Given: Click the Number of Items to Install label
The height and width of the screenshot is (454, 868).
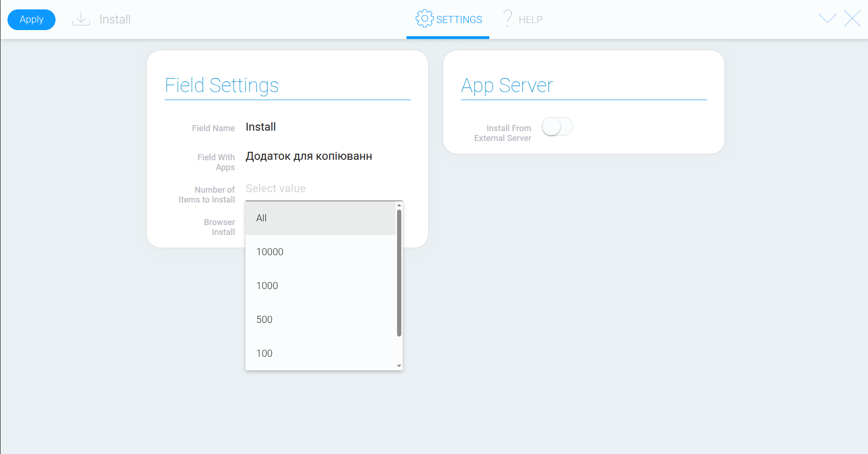Looking at the screenshot, I should coord(207,195).
